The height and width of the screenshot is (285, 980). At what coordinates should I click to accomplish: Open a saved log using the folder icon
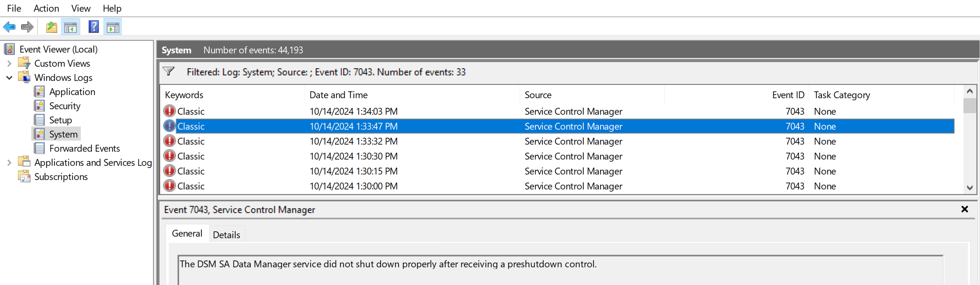[51, 27]
